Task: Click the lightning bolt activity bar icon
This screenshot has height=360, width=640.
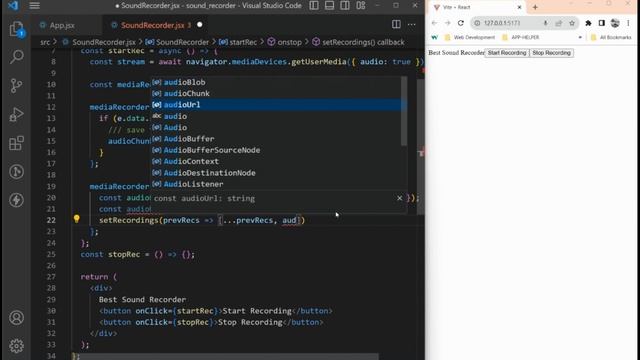Action: 16,200
